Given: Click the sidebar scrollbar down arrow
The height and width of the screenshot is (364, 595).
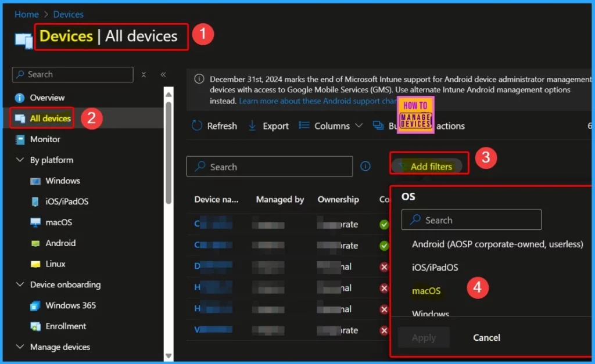Looking at the screenshot, I should click(x=169, y=356).
